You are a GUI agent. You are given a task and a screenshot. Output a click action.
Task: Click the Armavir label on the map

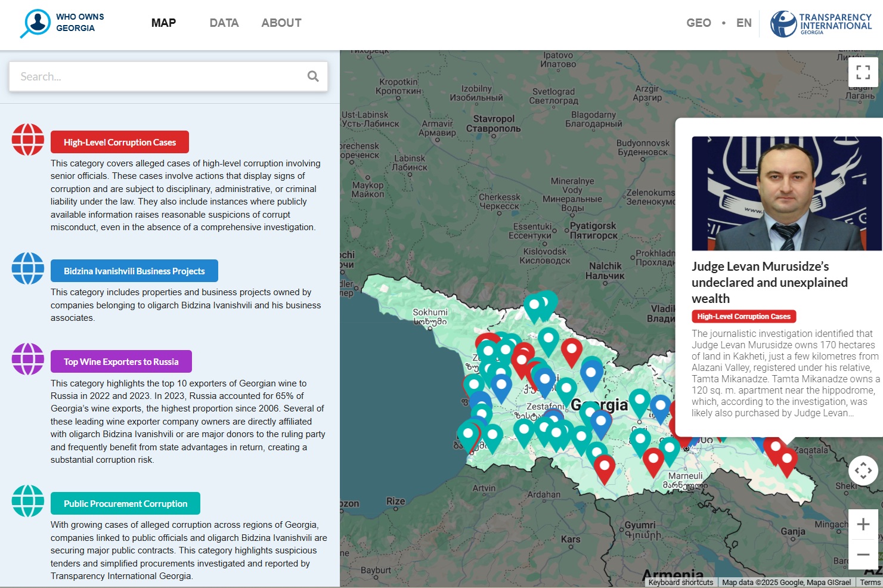438,128
